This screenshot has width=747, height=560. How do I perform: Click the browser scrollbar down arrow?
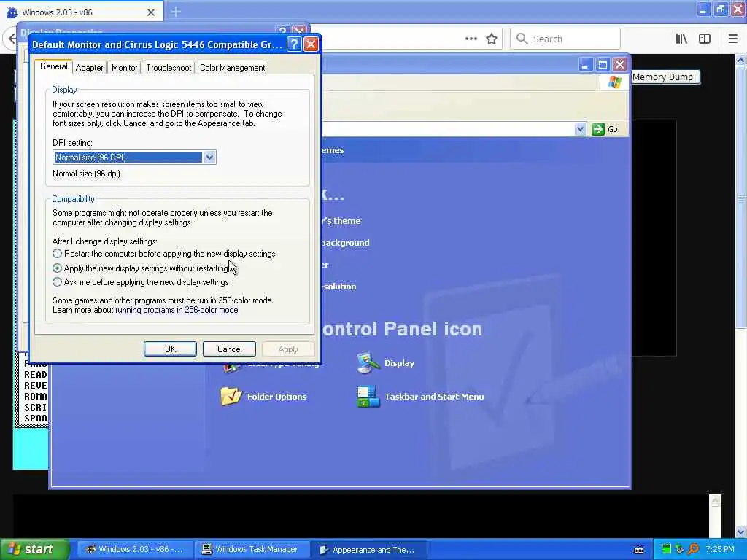coord(740,532)
